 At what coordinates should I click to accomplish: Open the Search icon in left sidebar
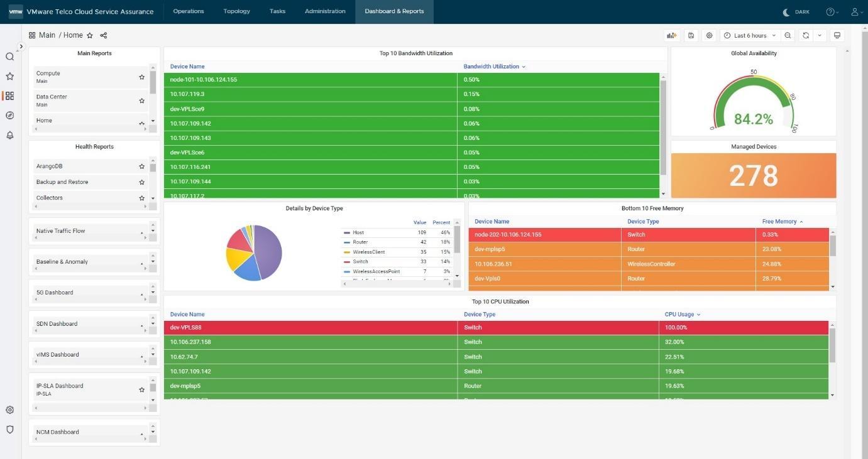tap(9, 57)
